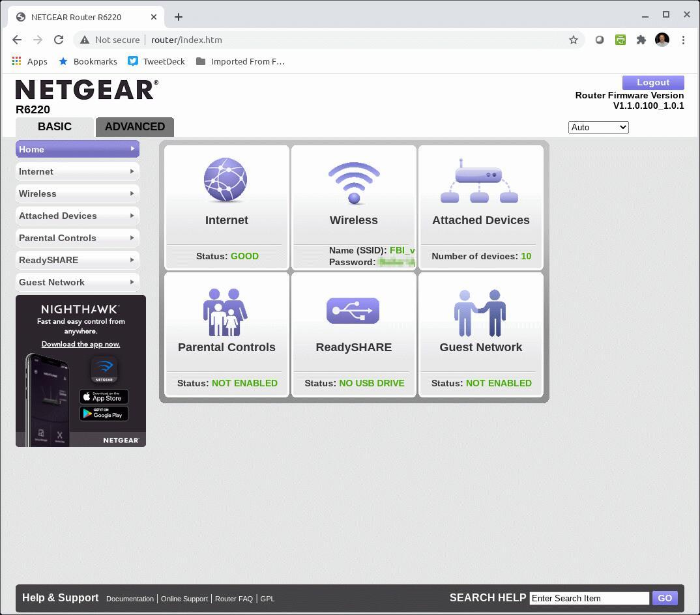
Task: Open the Guest Network handshake icon
Action: pyautogui.click(x=480, y=313)
